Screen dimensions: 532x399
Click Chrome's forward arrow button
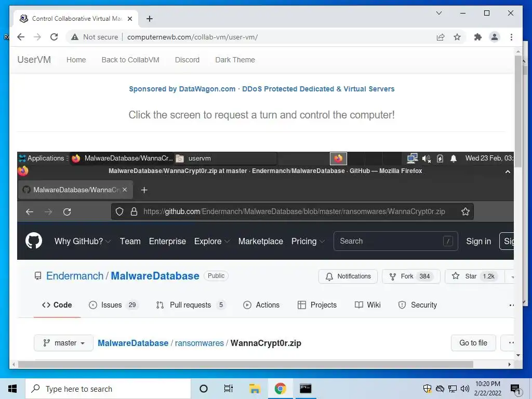click(37, 37)
